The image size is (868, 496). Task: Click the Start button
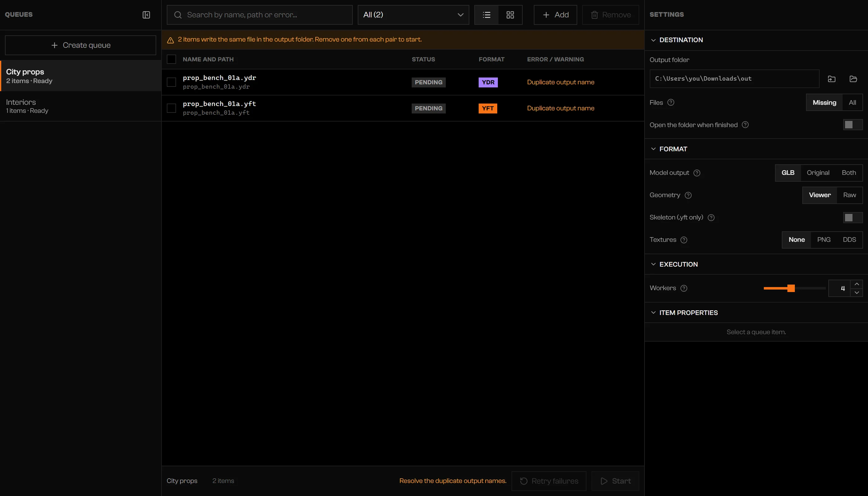coord(615,481)
